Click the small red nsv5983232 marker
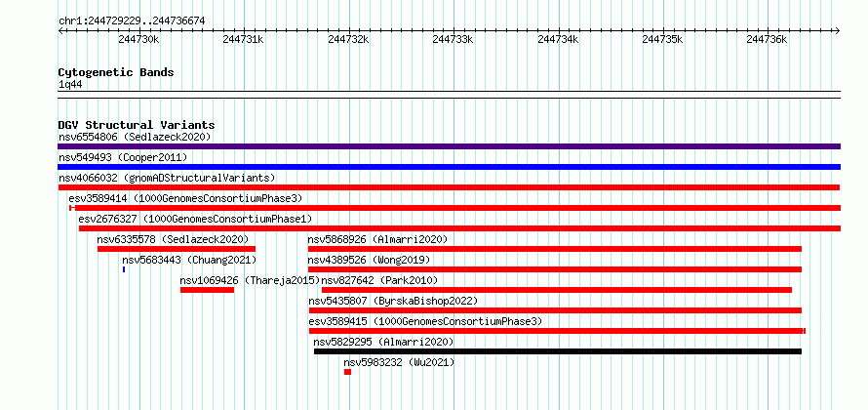Image resolution: width=868 pixels, height=410 pixels. coord(347,372)
